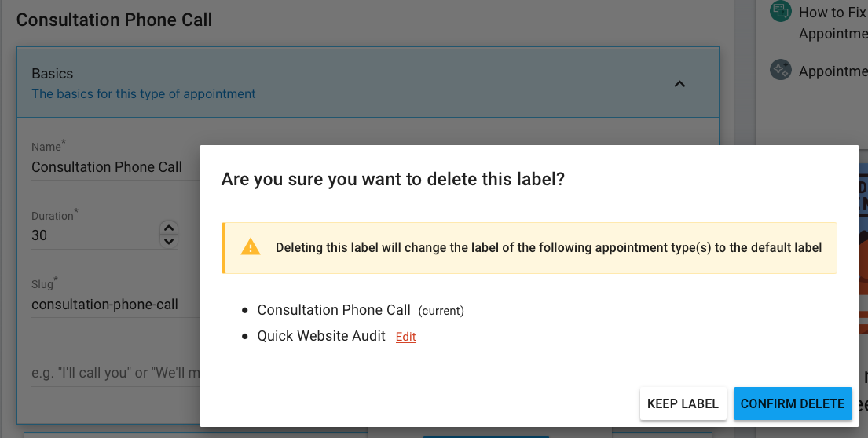
Task: Open the "How to Fix" help article link
Action: tap(832, 13)
